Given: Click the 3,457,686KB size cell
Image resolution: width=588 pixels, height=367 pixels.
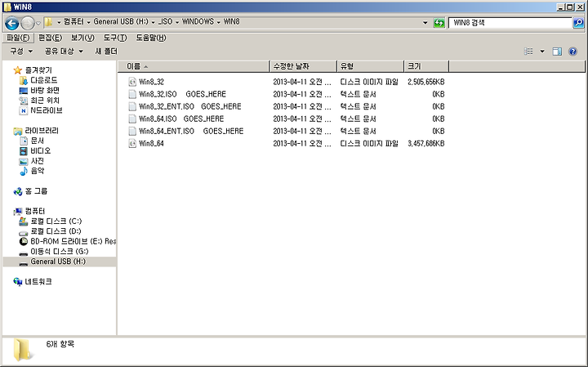Looking at the screenshot, I should pyautogui.click(x=426, y=143).
